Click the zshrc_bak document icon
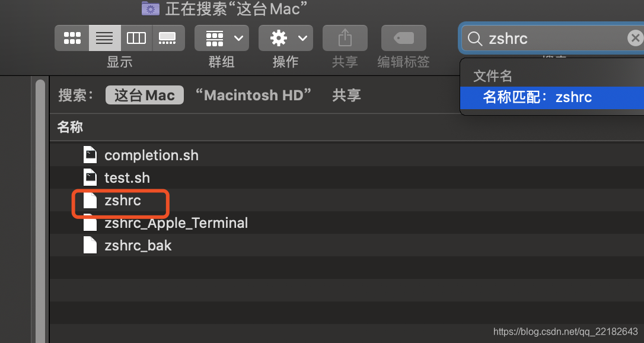The height and width of the screenshot is (343, 644). (90, 245)
